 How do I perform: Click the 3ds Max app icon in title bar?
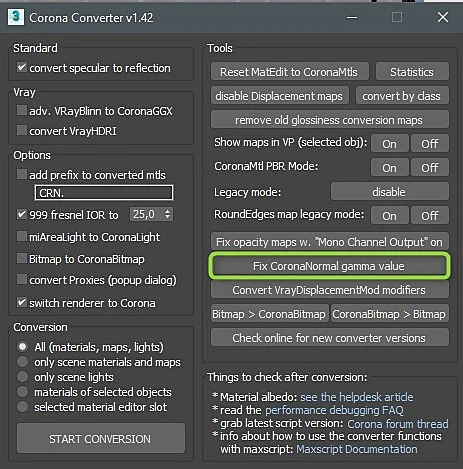[x=16, y=17]
